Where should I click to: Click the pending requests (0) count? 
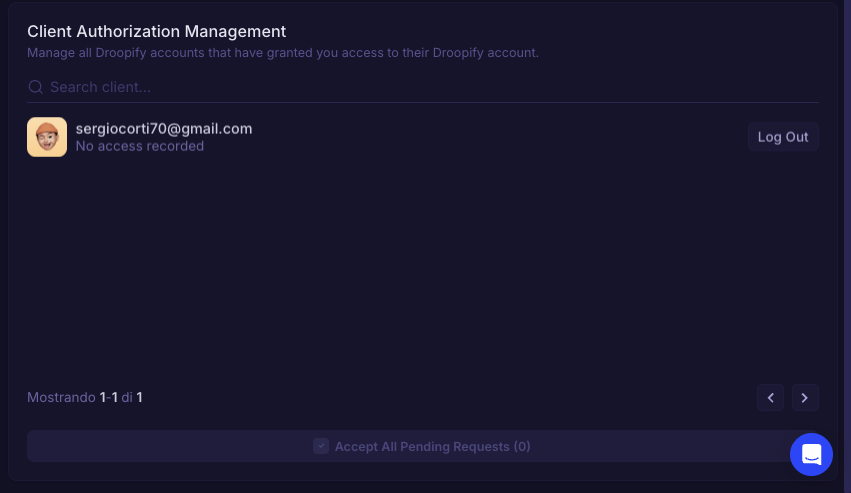(x=520, y=446)
